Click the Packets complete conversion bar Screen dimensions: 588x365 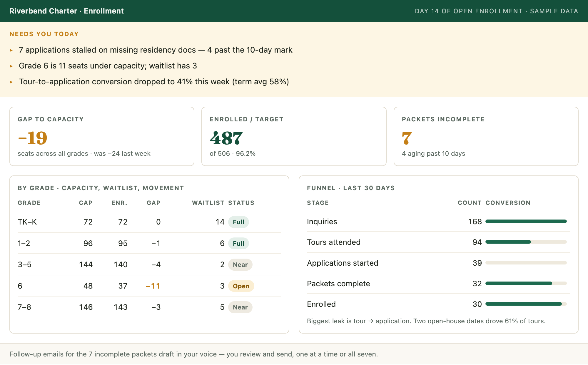526,283
